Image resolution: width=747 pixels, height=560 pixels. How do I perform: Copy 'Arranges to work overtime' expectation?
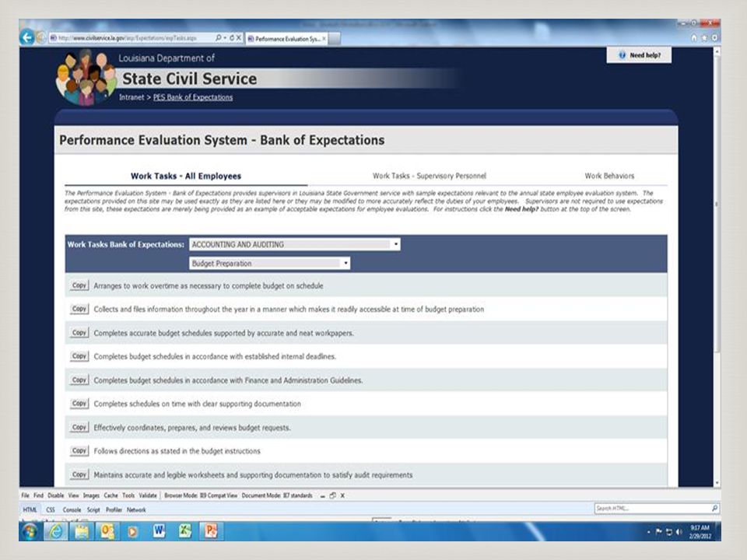(79, 285)
